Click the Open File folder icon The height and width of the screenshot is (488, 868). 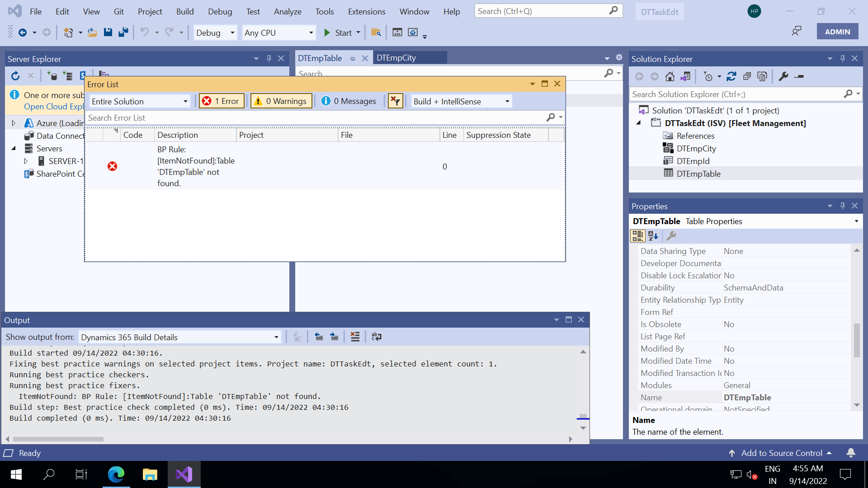click(x=92, y=33)
